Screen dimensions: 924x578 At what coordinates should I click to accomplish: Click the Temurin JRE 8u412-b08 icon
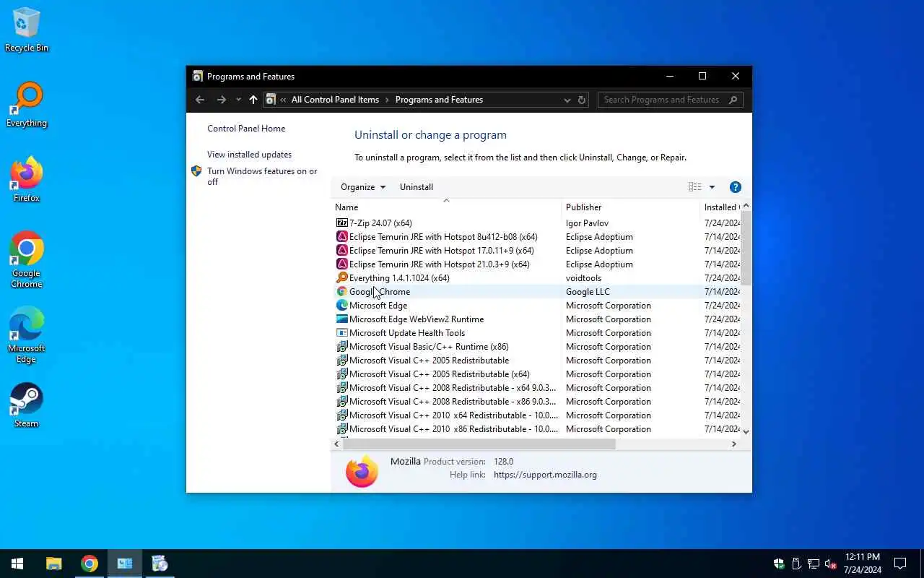point(342,237)
